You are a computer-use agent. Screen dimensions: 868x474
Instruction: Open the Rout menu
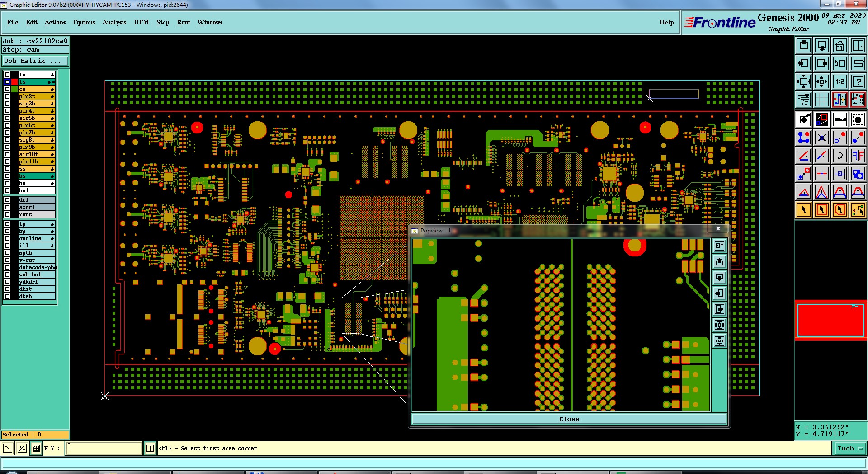tap(184, 22)
